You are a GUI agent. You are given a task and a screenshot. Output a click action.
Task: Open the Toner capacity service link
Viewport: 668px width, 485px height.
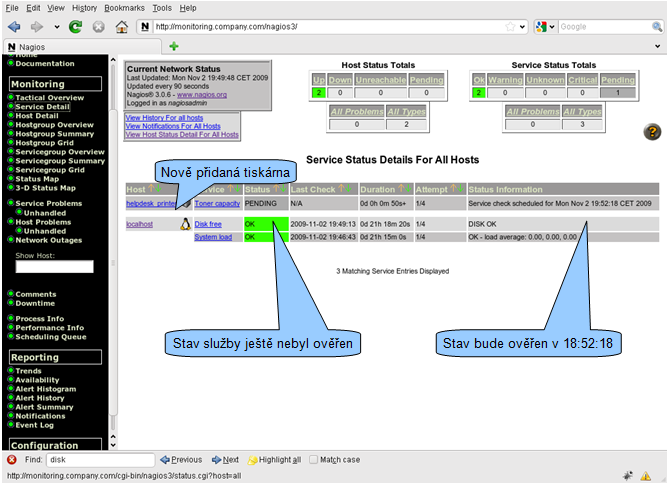217,203
